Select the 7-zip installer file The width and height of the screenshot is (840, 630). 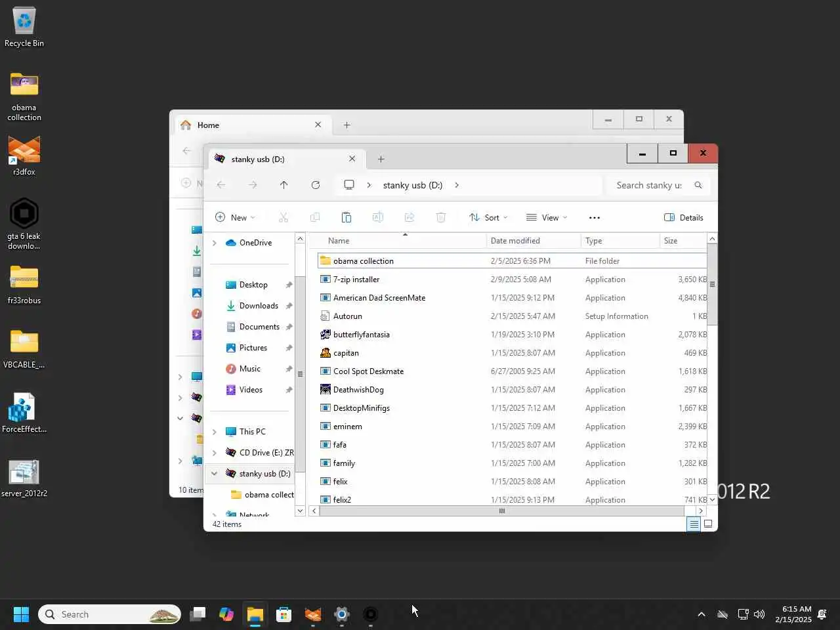click(x=512, y=280)
